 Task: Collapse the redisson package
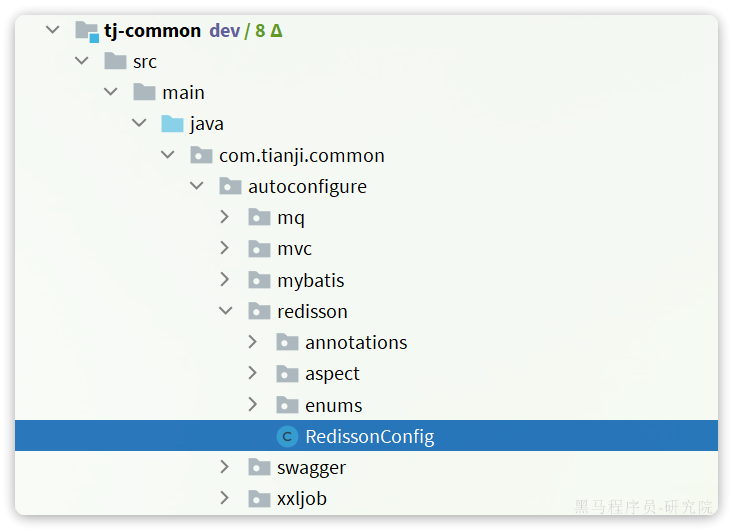click(x=226, y=310)
